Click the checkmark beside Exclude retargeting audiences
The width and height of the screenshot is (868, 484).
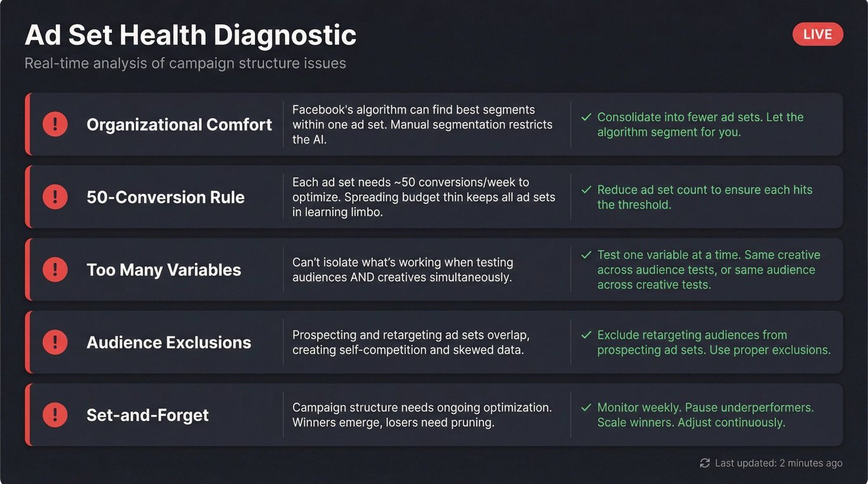click(x=586, y=335)
